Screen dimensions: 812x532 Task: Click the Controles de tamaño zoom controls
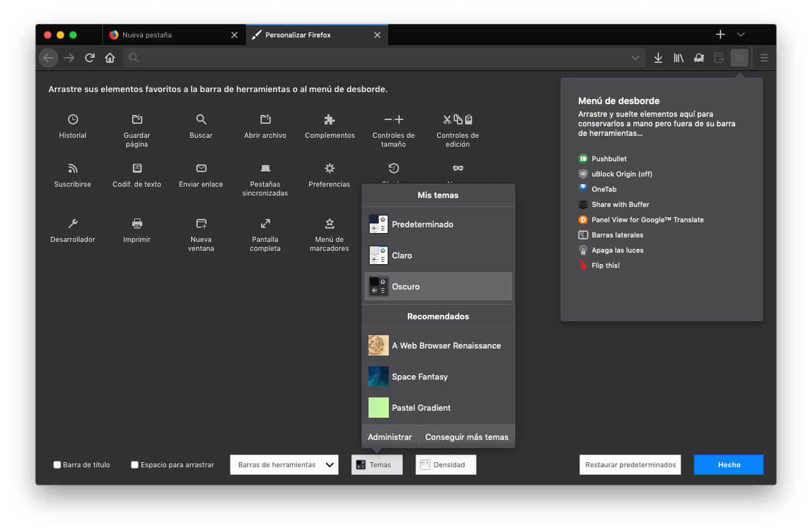(x=394, y=119)
